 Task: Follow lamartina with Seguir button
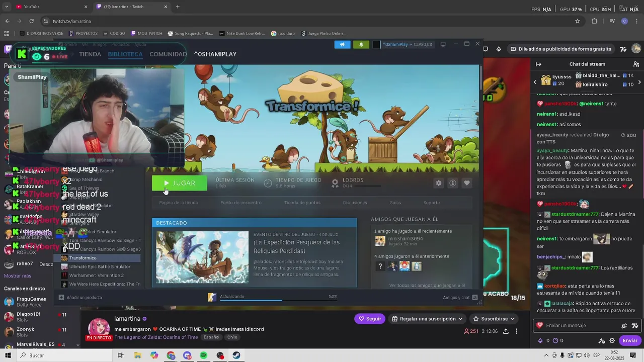370,319
